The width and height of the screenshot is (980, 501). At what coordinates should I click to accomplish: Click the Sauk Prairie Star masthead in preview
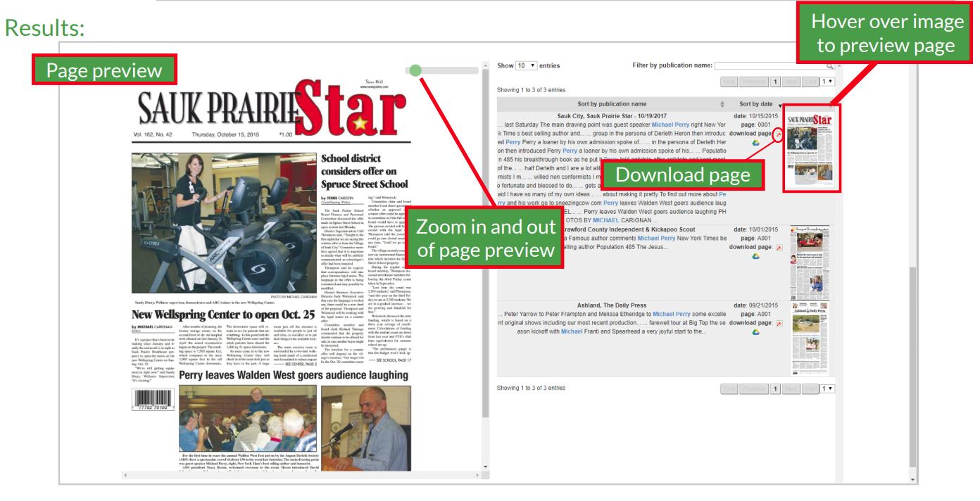pos(270,107)
